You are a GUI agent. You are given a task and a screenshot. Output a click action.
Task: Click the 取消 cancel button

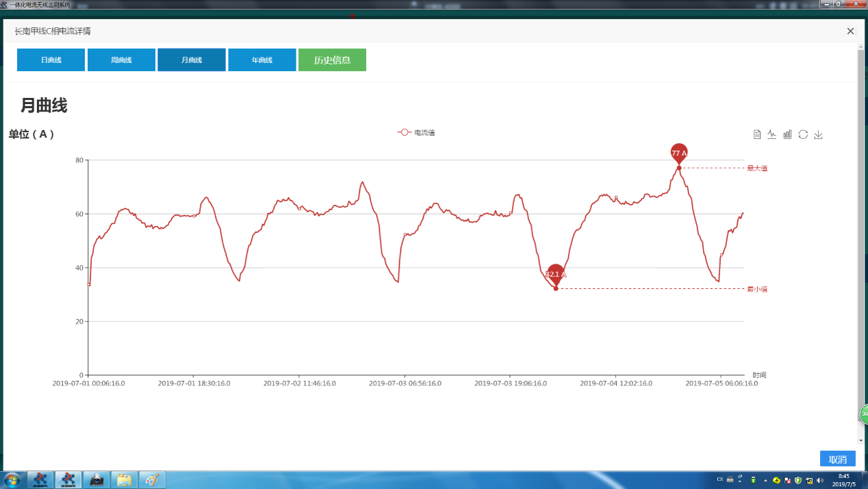tap(837, 459)
